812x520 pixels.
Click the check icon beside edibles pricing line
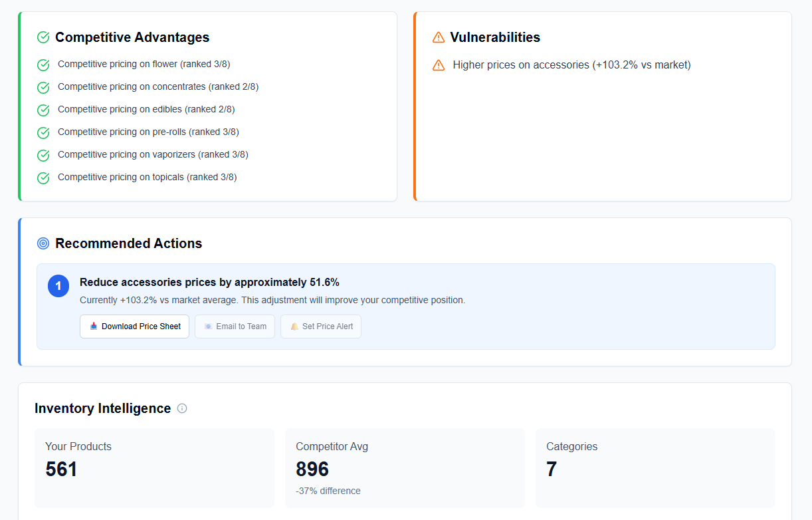point(43,110)
